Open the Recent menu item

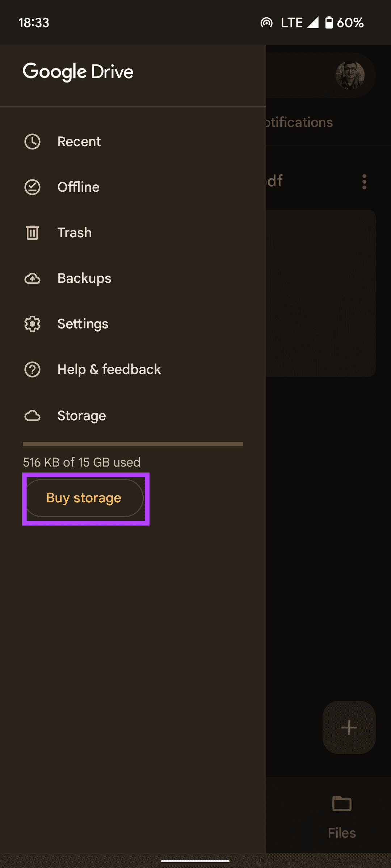click(x=79, y=142)
